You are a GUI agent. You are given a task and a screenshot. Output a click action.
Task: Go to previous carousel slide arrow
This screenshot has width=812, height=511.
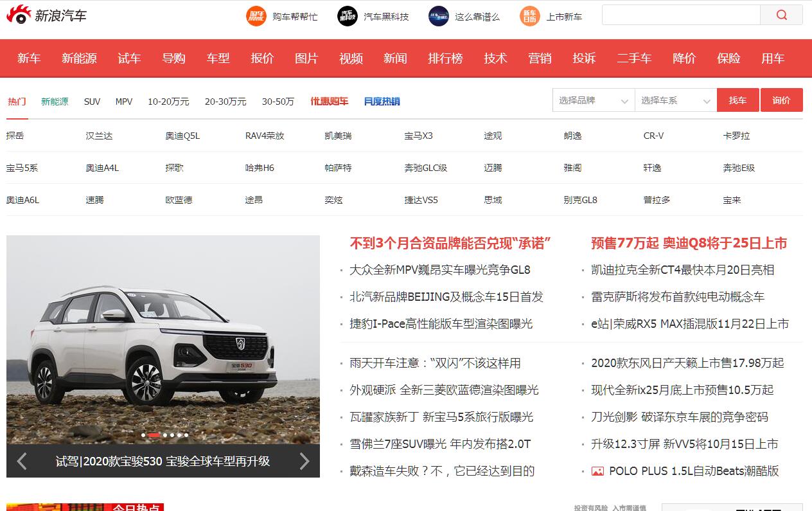tap(22, 461)
